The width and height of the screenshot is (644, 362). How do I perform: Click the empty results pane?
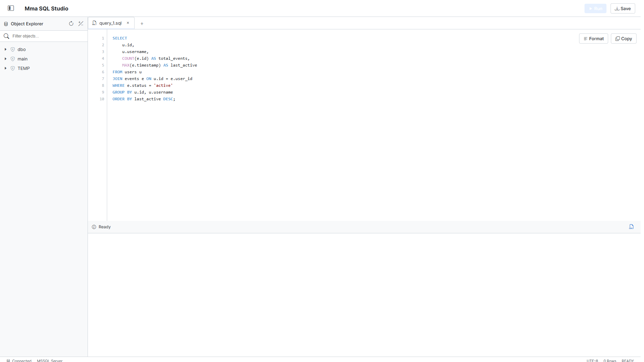364,294
